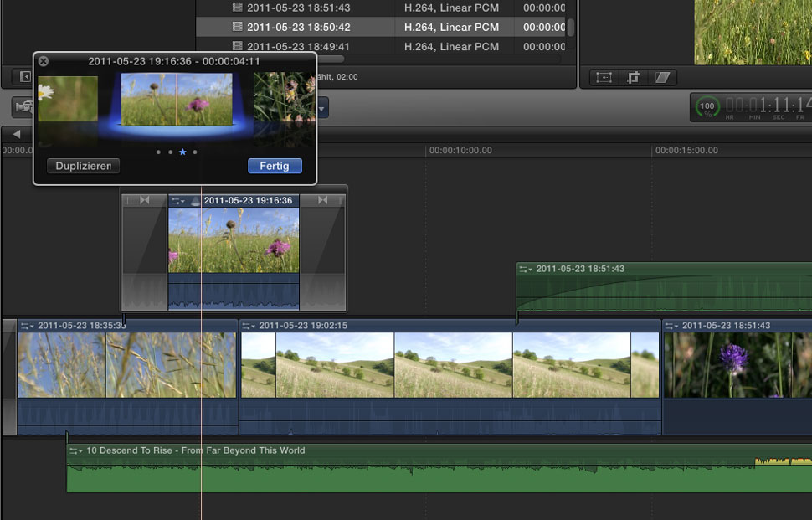The width and height of the screenshot is (812, 520).
Task: Open adjustments menu of 18:35:30 clip
Action: (27, 326)
